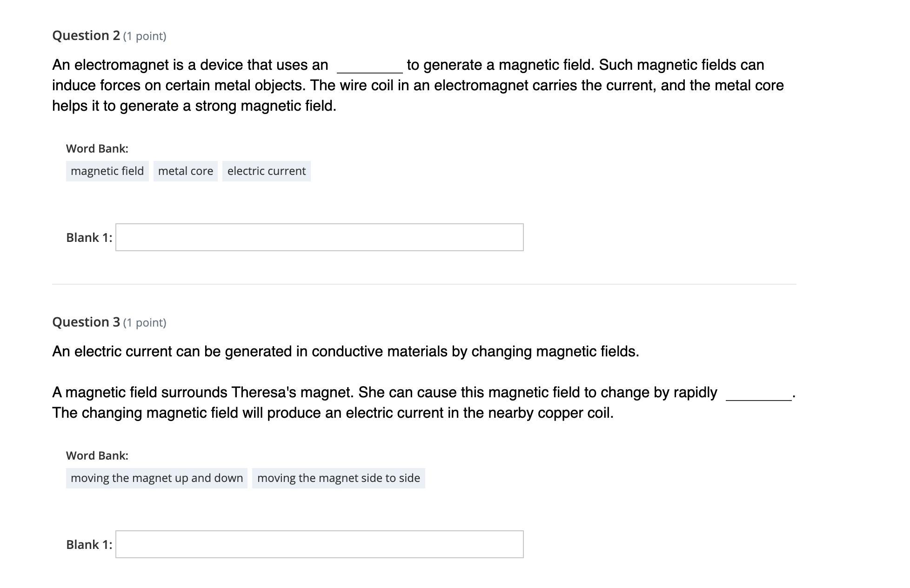This screenshot has width=910, height=588.
Task: Click the "Word Bank:" label in Question 2
Action: [97, 148]
